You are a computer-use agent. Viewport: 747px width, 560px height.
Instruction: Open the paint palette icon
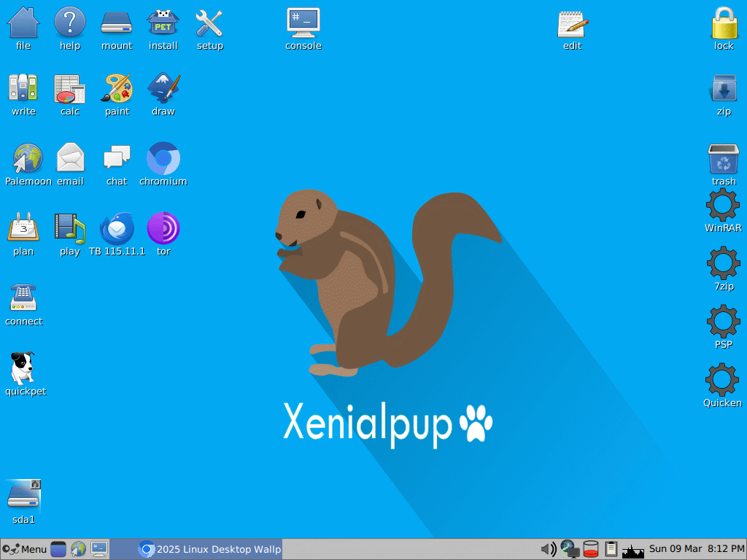(x=117, y=88)
